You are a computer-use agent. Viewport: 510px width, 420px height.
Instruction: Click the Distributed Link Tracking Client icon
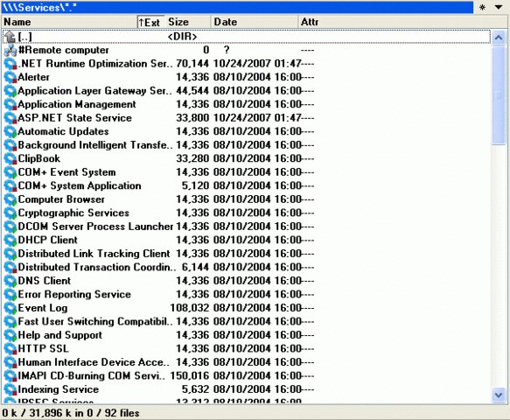point(10,254)
